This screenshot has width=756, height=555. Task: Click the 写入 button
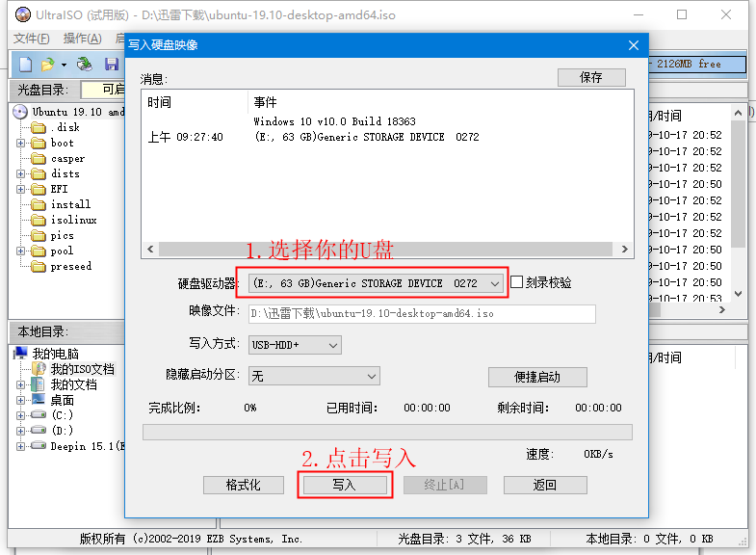click(345, 485)
